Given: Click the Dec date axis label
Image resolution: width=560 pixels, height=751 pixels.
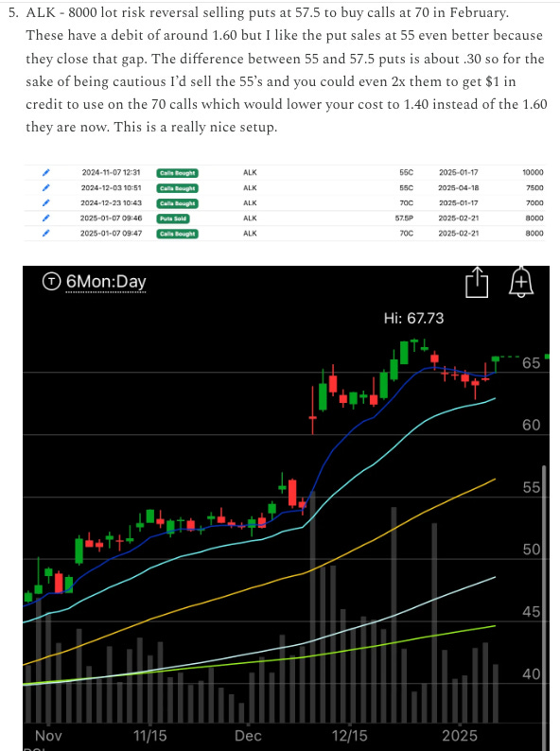Looking at the screenshot, I should [x=248, y=736].
